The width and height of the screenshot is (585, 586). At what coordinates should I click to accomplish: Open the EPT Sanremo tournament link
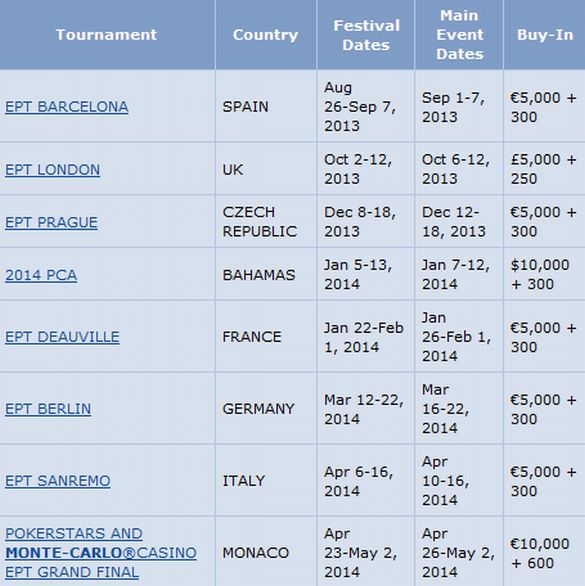pyautogui.click(x=58, y=481)
